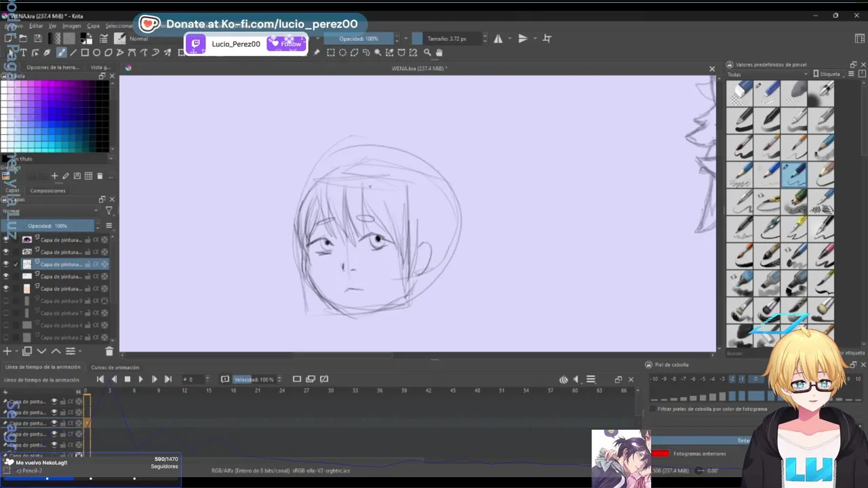The width and height of the screenshot is (868, 488).
Task: Activate the wrap-around crop icon in toolbar
Action: (547, 39)
